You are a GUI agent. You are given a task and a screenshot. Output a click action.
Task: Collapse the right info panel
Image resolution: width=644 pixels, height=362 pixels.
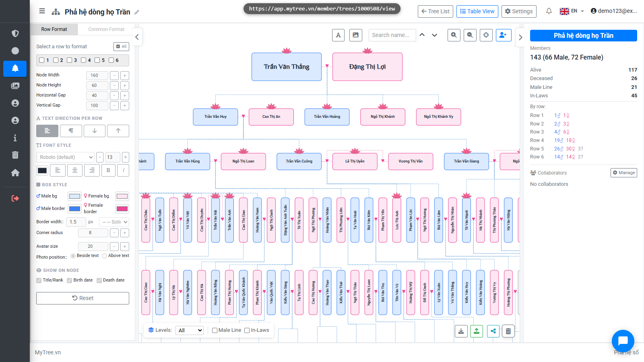(520, 37)
